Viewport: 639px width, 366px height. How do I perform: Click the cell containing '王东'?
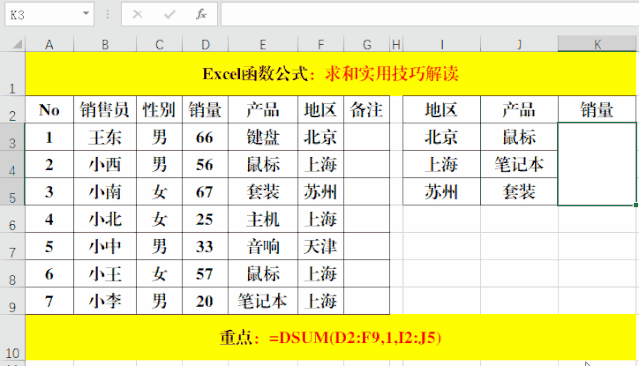click(105, 137)
